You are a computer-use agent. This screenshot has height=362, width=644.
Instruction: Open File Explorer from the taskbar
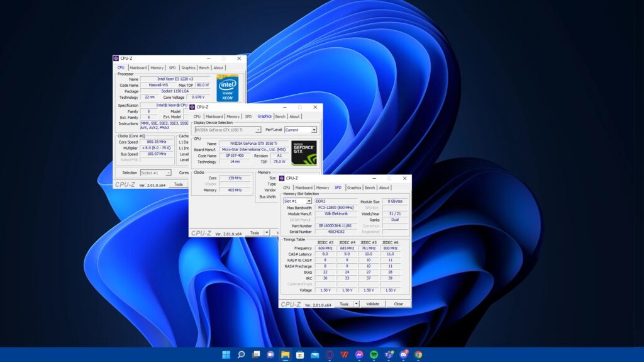point(286,354)
